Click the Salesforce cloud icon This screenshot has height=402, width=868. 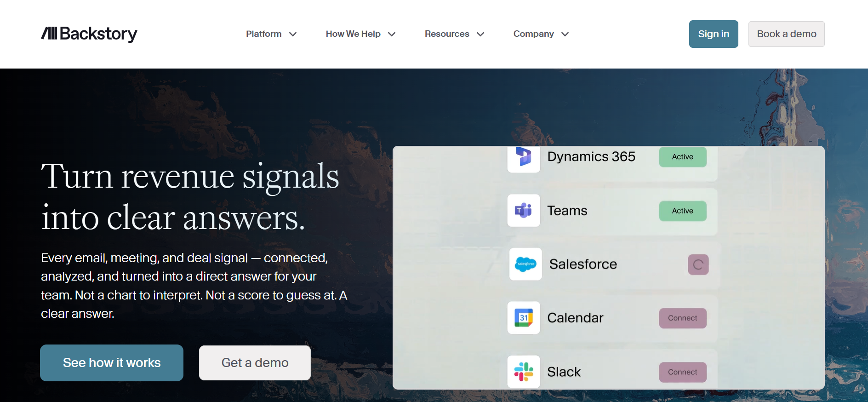click(525, 264)
